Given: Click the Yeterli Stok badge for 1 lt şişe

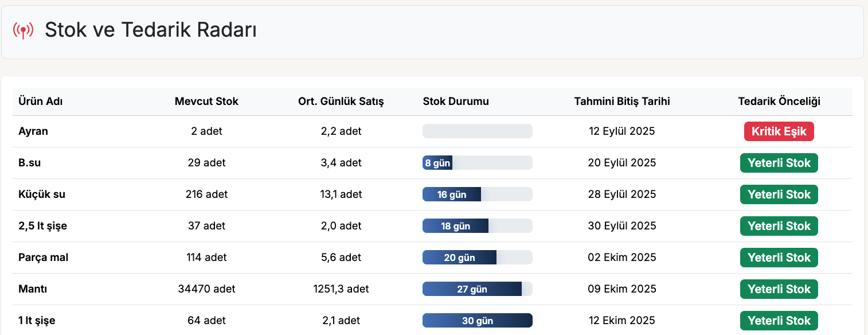Looking at the screenshot, I should point(779,320).
